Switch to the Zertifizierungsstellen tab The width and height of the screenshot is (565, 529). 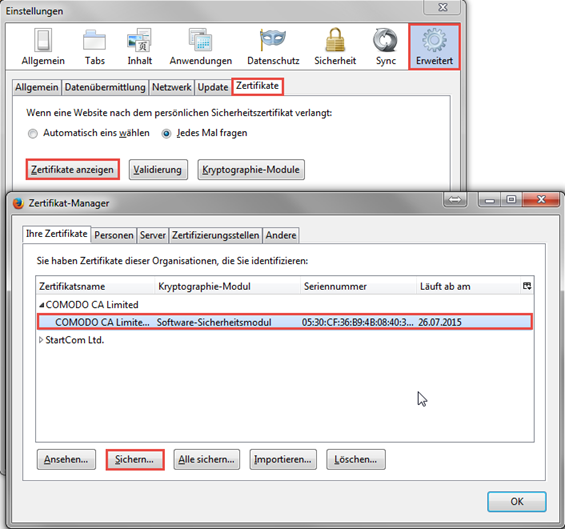(215, 235)
